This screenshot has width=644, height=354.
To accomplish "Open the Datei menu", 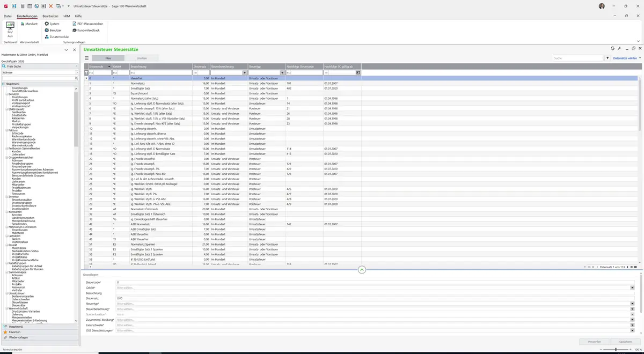I will coord(8,16).
